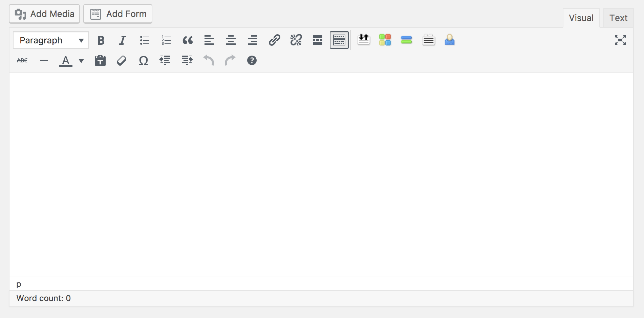This screenshot has width=644, height=318.
Task: Select the p element path
Action: click(19, 284)
